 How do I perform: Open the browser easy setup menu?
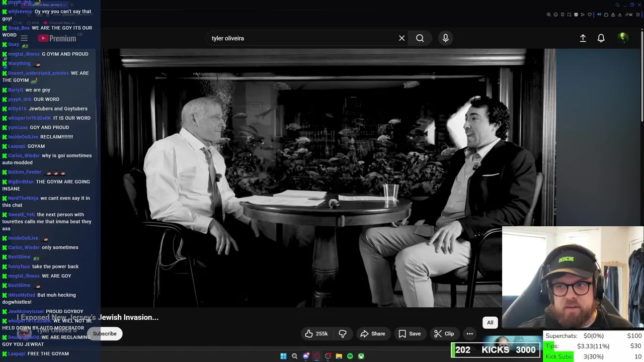(638, 15)
